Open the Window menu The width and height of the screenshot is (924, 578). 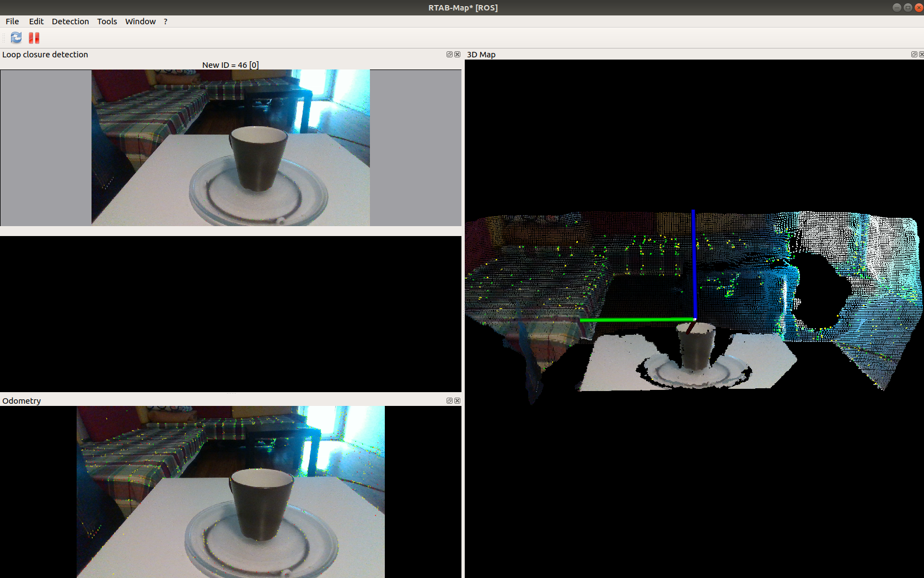(140, 22)
